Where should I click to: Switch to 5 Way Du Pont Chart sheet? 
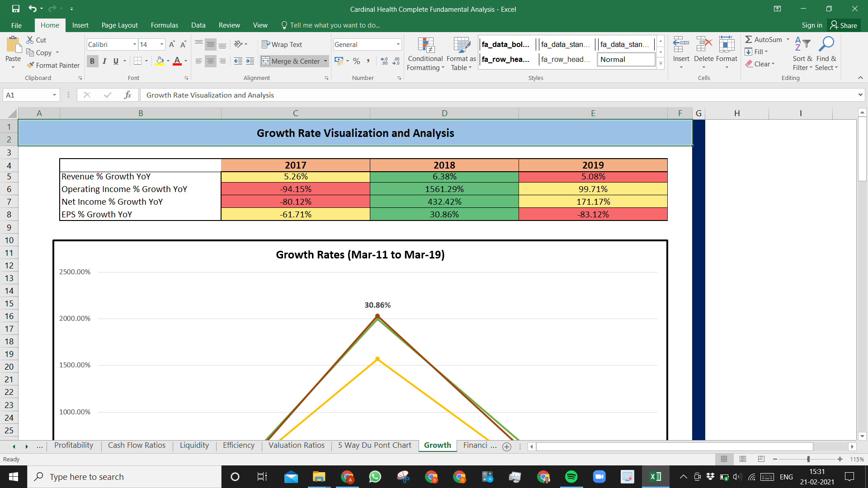tap(375, 446)
